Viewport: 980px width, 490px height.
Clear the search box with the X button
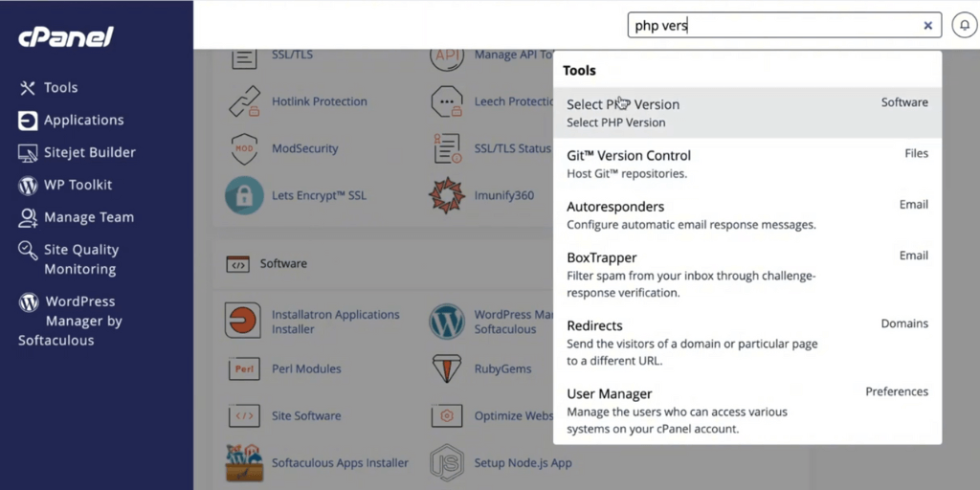(928, 26)
